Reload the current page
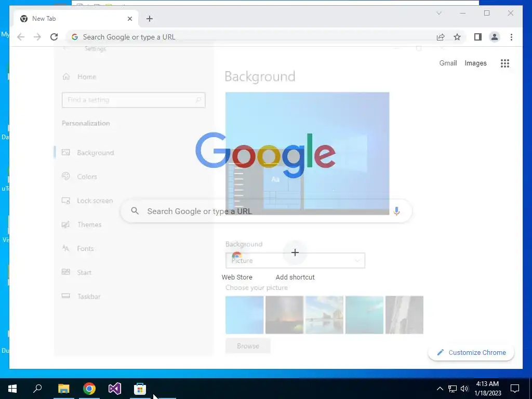This screenshot has width=532, height=399. (54, 37)
